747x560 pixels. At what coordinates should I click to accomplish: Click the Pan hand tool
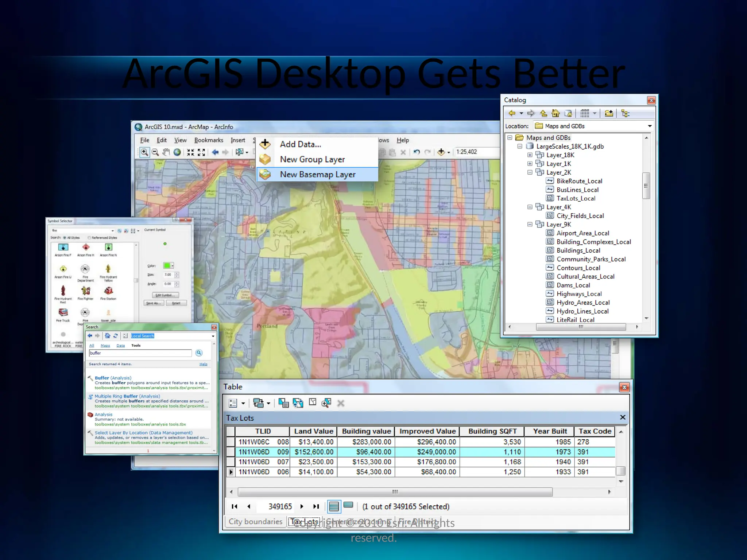pyautogui.click(x=166, y=152)
